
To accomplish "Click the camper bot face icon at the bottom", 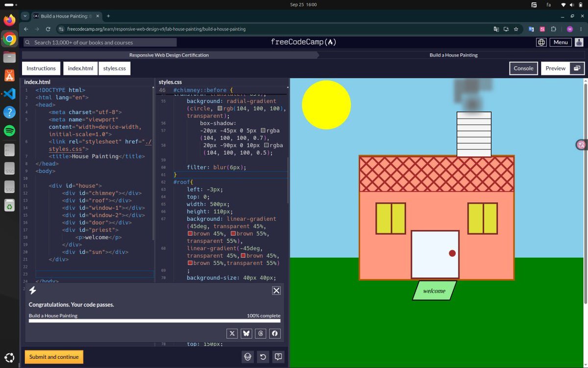I will [248, 357].
